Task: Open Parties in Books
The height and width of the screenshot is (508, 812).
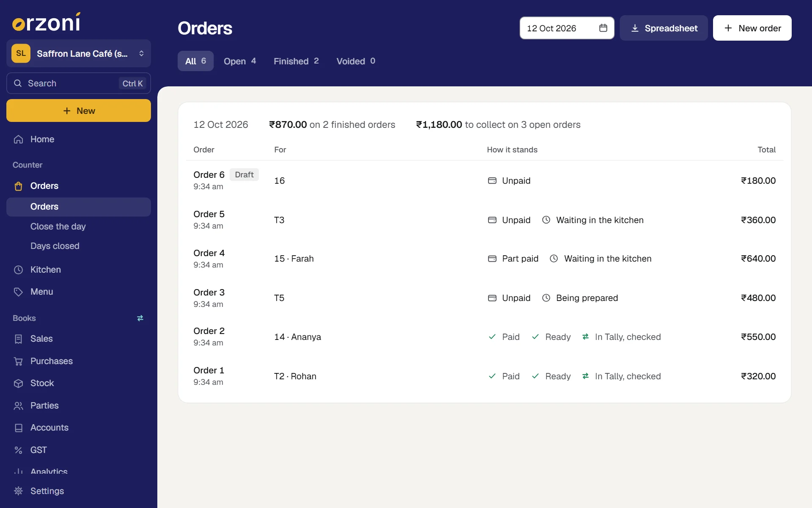Action: (x=79, y=406)
